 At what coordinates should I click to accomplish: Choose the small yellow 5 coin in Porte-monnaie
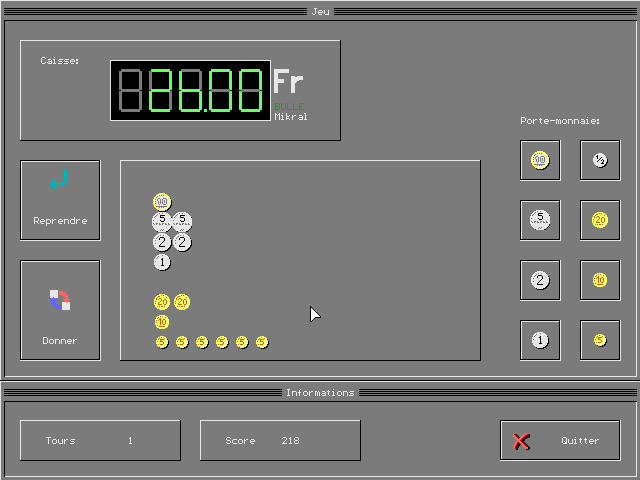click(600, 340)
